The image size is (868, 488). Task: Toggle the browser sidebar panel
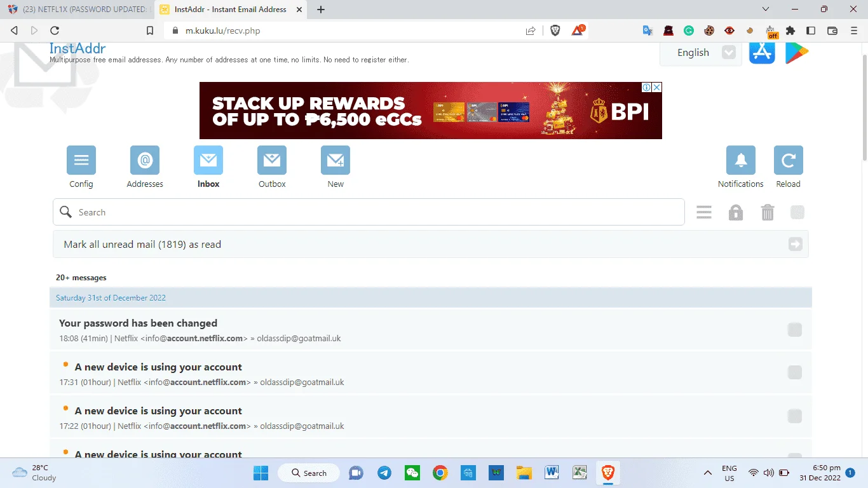point(811,30)
